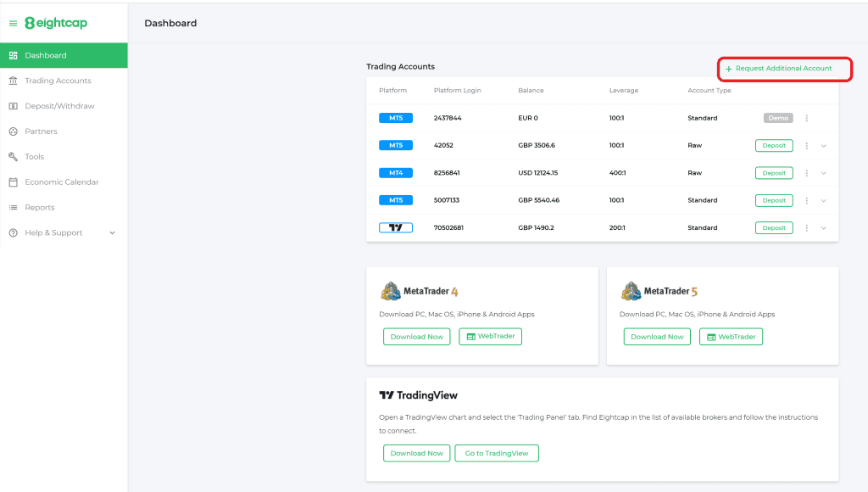This screenshot has width=868, height=492.
Task: Click Account Type column header
Action: (x=709, y=90)
